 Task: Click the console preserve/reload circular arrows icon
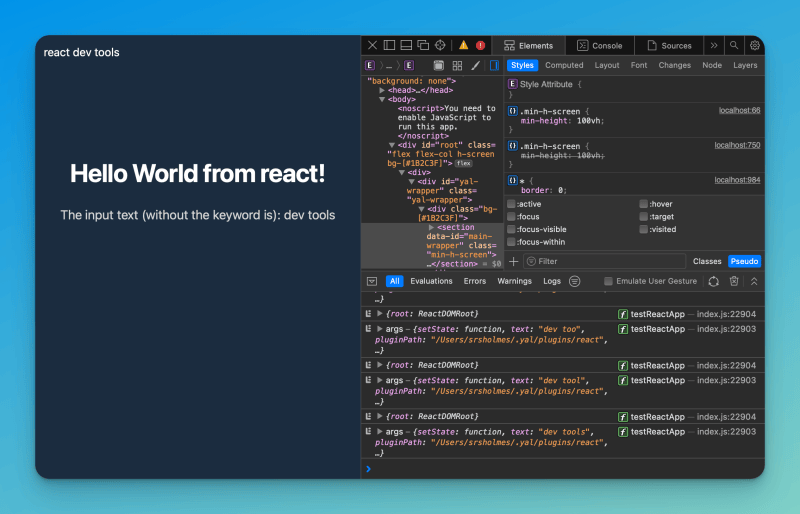coord(713,281)
